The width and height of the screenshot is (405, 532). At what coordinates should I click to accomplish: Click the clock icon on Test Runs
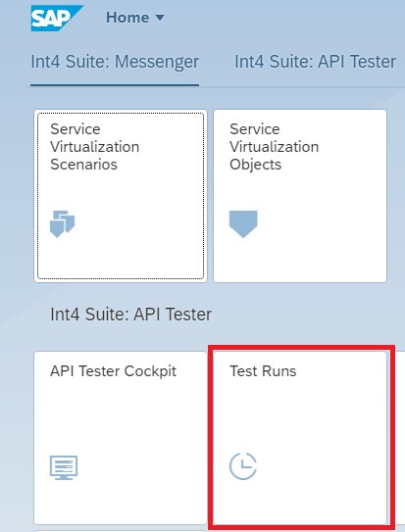point(243,466)
